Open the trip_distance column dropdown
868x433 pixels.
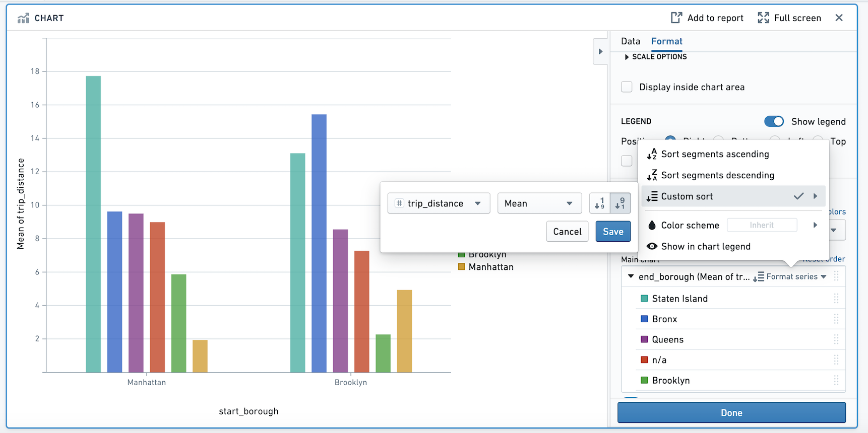[x=439, y=203]
